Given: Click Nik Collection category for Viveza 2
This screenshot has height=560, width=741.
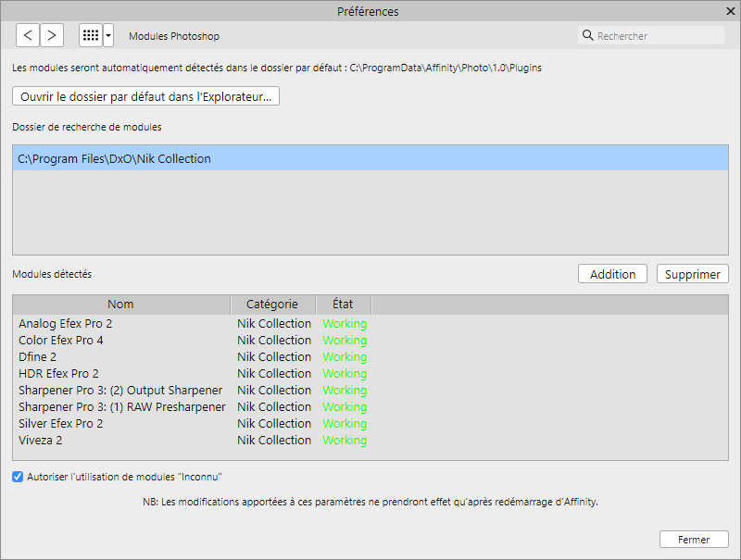Looking at the screenshot, I should tap(274, 440).
